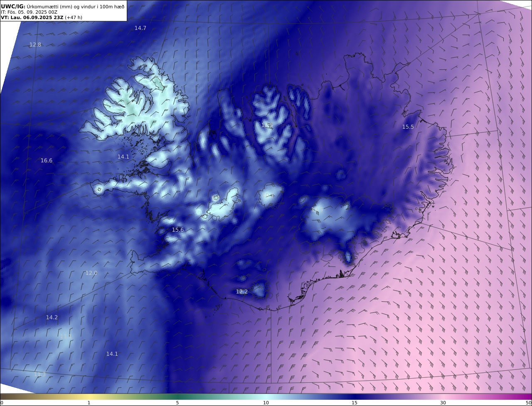This screenshot has width=532, height=406.
Task: Click the 11.3 value label
Action: point(40,374)
